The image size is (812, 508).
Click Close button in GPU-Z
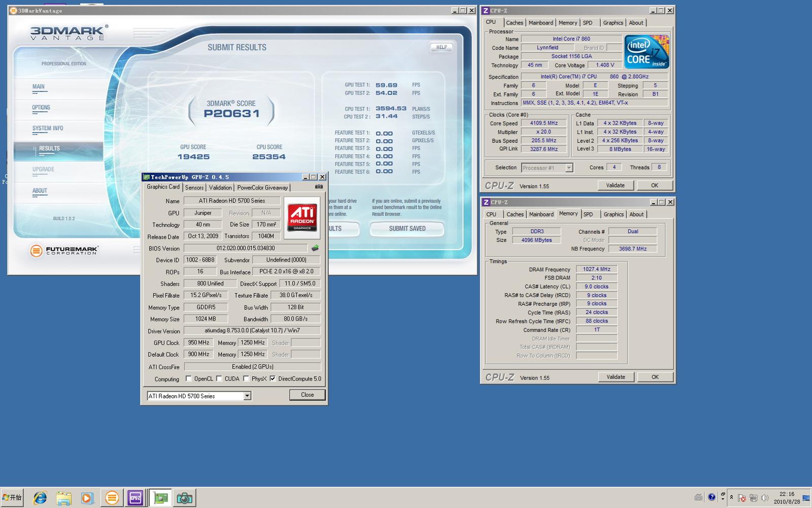[307, 395]
